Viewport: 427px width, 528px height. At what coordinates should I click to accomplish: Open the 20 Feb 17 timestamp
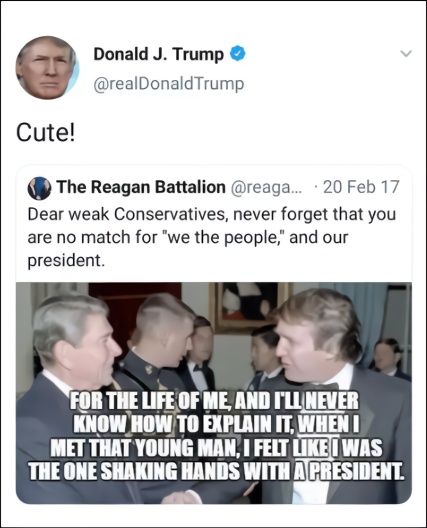361,187
